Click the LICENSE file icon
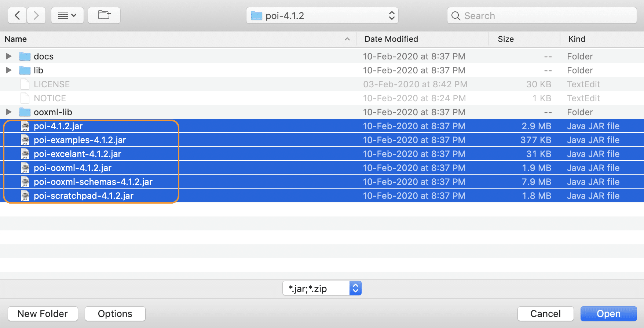The image size is (644, 328). pos(25,84)
